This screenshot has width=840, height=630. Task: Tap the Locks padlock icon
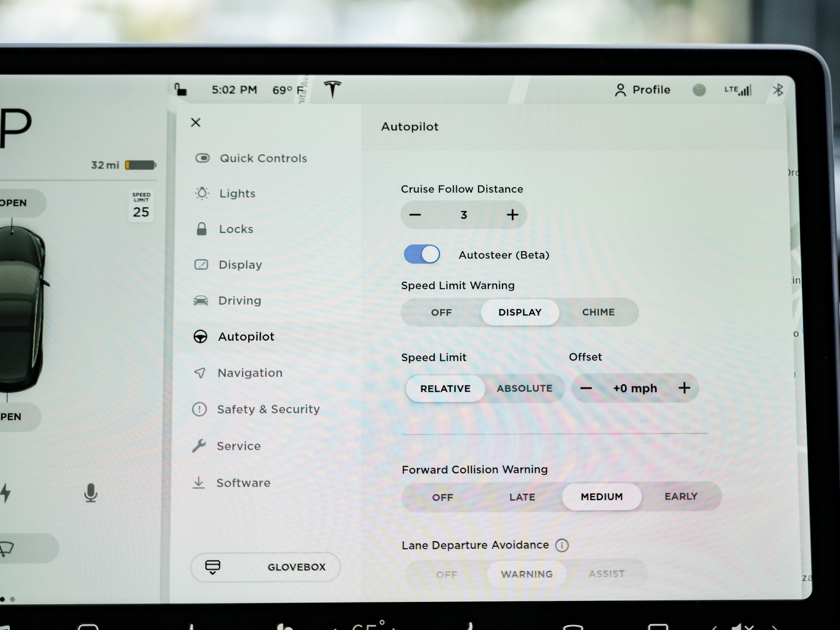(x=201, y=229)
